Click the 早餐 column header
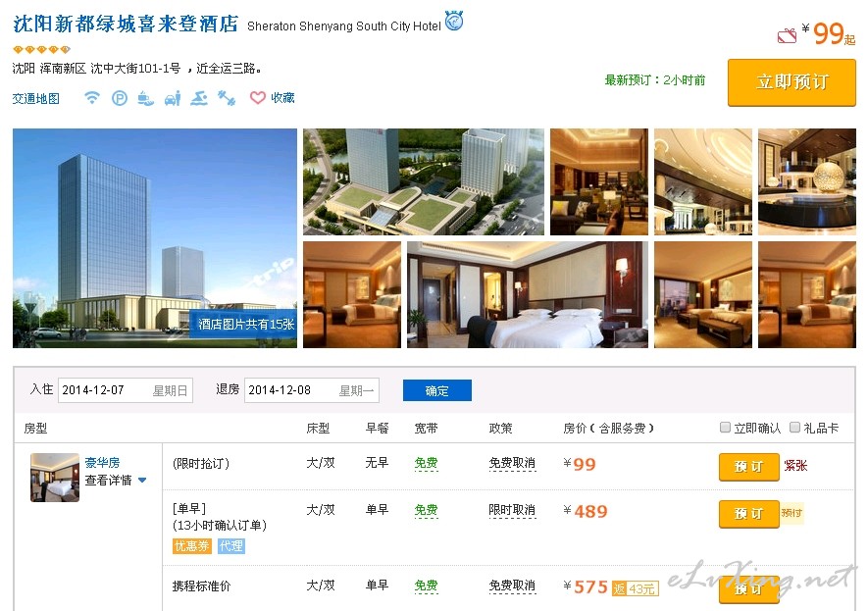This screenshot has width=868, height=611. (377, 428)
